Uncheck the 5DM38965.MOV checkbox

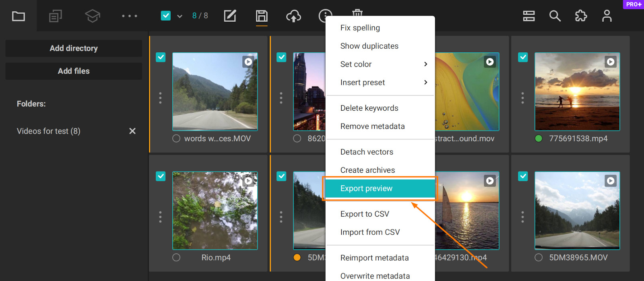523,176
